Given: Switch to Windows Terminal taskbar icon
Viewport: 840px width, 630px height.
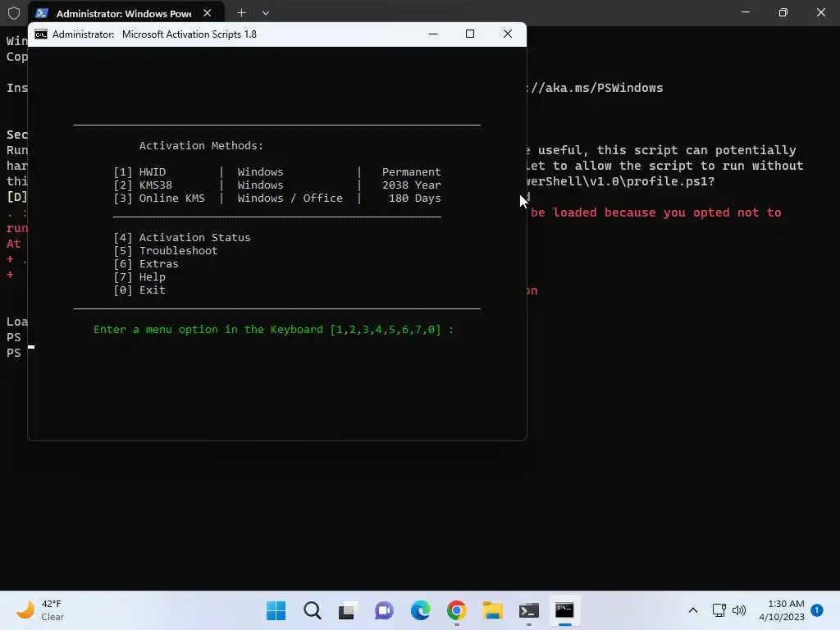Looking at the screenshot, I should click(x=529, y=610).
